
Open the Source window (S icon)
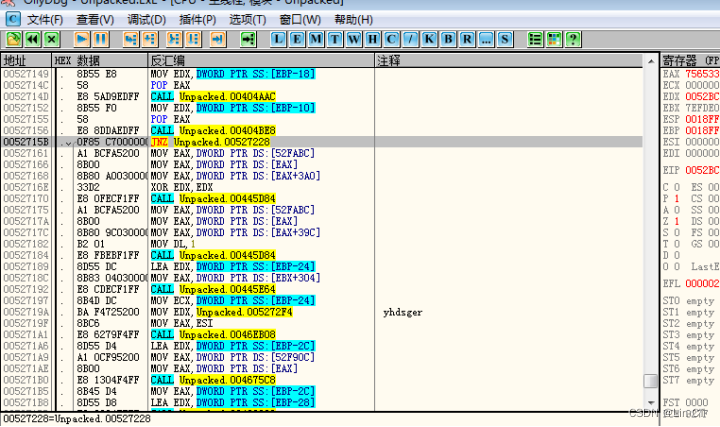(504, 39)
